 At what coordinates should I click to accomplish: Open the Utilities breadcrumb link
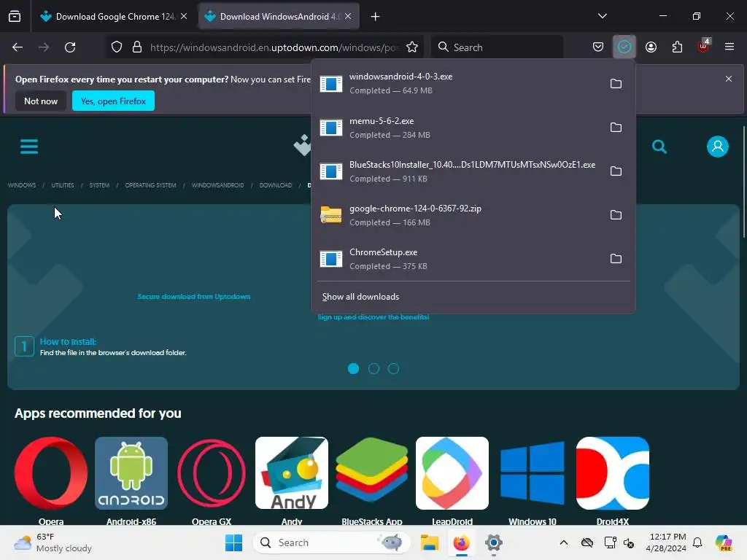coord(63,185)
